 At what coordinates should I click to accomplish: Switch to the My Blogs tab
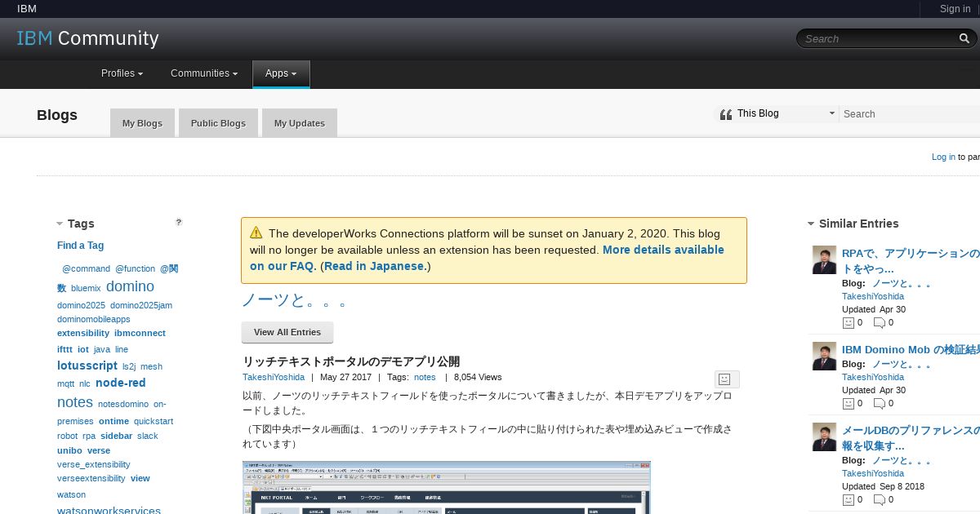(142, 123)
